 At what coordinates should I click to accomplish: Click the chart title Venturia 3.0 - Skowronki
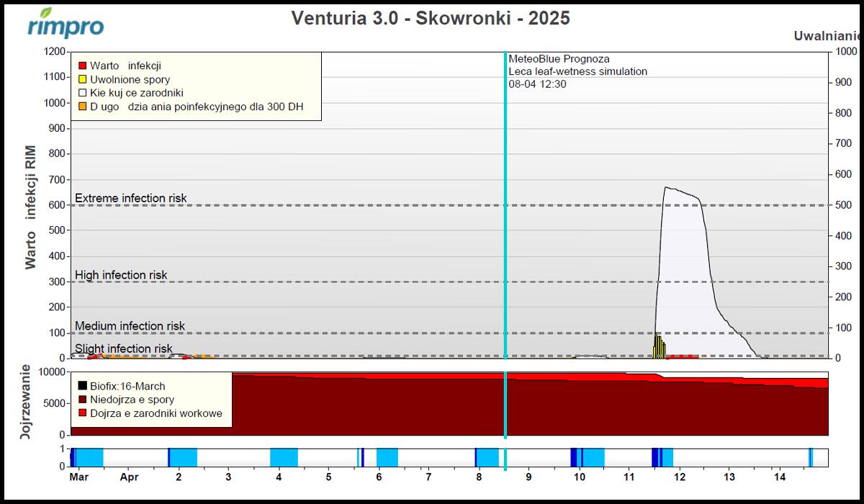431,18
